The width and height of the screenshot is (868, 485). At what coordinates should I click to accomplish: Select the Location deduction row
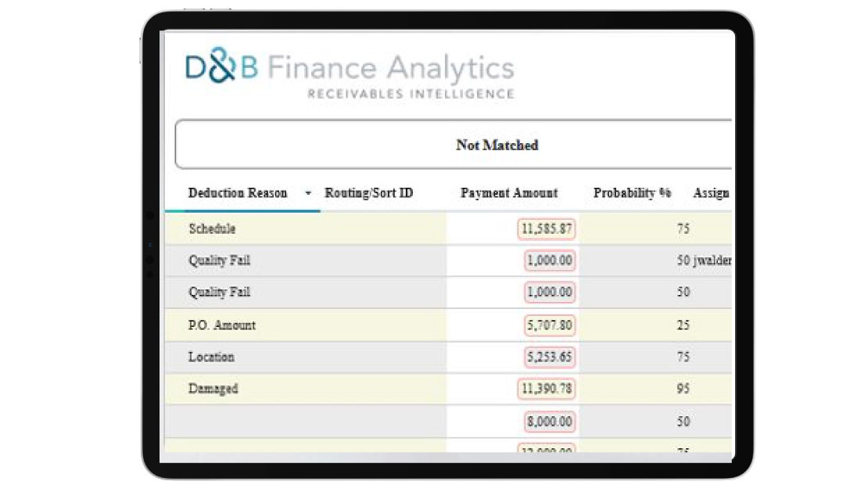pyautogui.click(x=211, y=357)
